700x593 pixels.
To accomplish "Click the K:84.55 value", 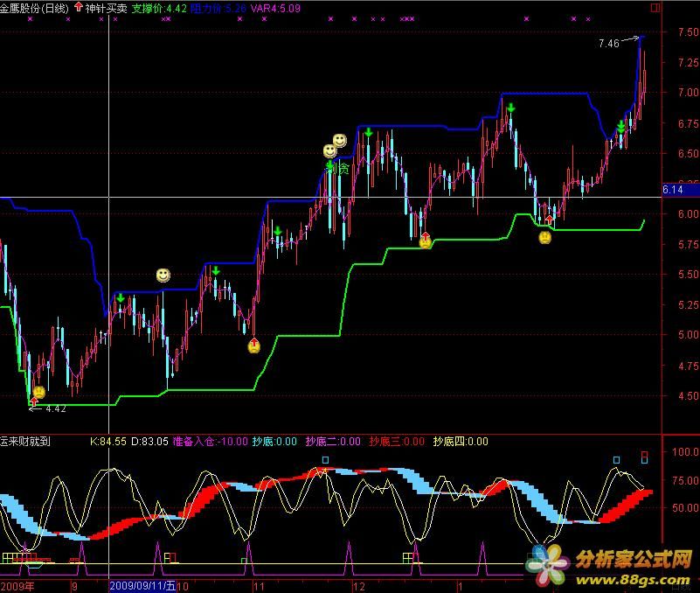I will pyautogui.click(x=108, y=442).
